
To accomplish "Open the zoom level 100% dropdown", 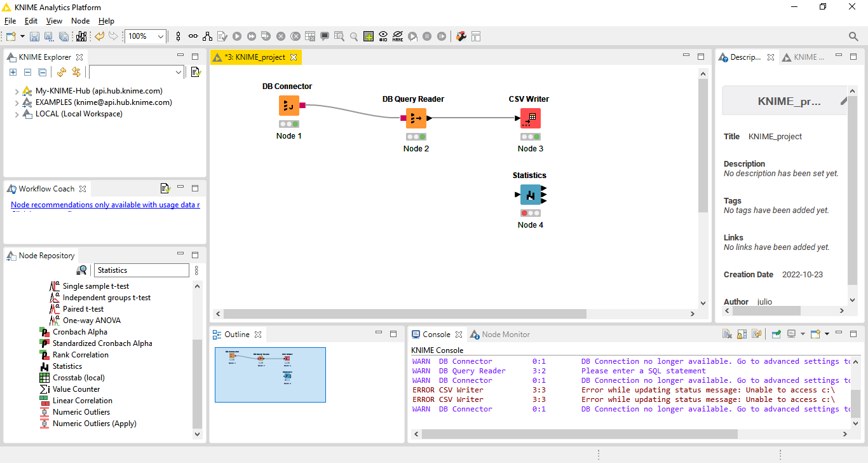I will 161,36.
